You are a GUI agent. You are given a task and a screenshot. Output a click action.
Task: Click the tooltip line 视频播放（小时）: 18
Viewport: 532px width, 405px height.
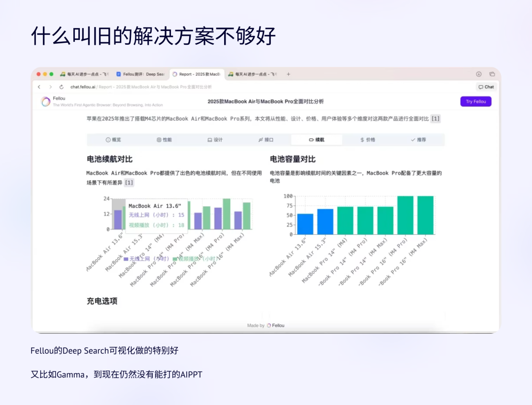[x=157, y=225]
